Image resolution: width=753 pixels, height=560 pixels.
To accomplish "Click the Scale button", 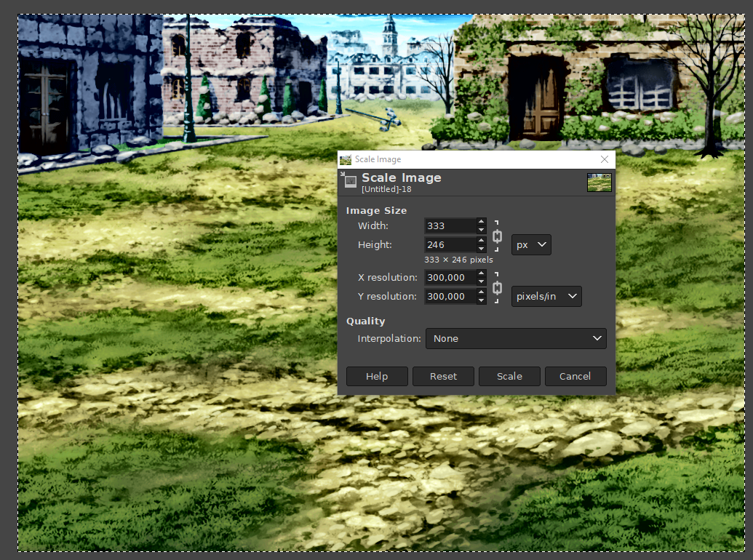I will pyautogui.click(x=509, y=376).
